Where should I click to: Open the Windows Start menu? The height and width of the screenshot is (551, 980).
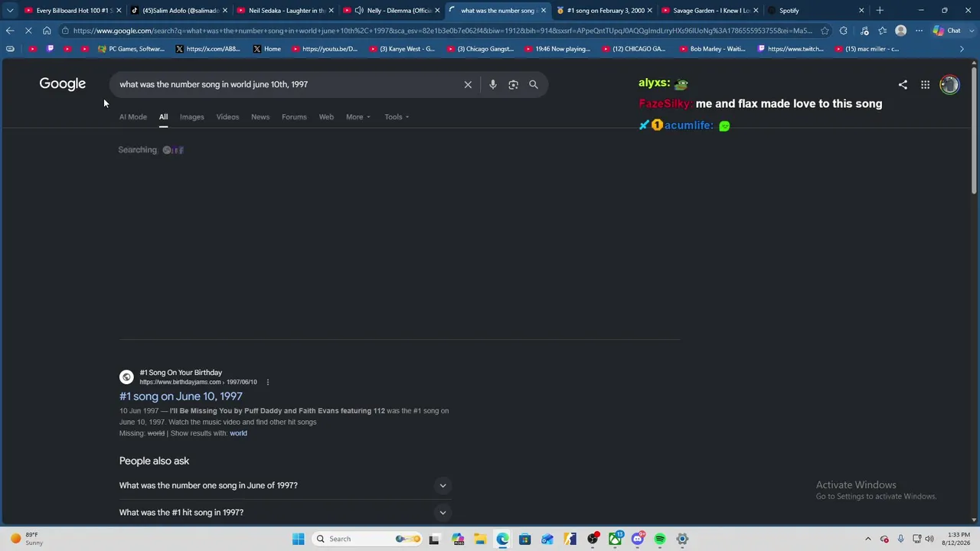tap(299, 539)
